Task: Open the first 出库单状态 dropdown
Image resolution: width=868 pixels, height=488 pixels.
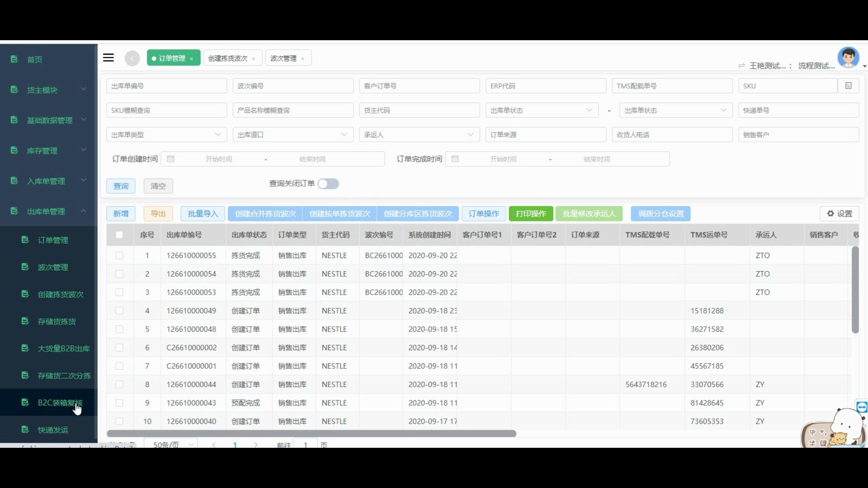Action: coord(542,110)
